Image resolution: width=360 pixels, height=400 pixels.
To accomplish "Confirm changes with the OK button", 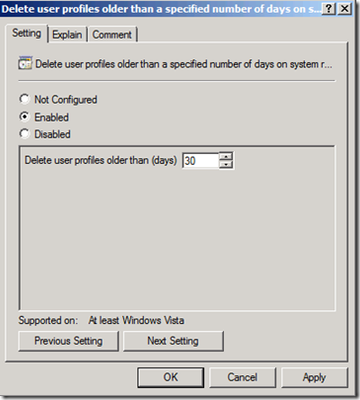I will 171,377.
